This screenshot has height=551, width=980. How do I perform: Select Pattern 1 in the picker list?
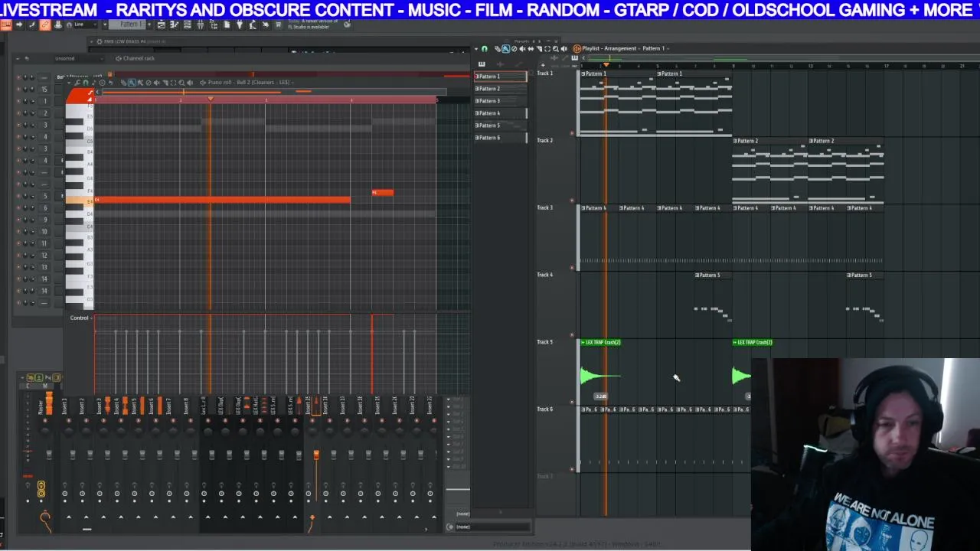(x=500, y=77)
